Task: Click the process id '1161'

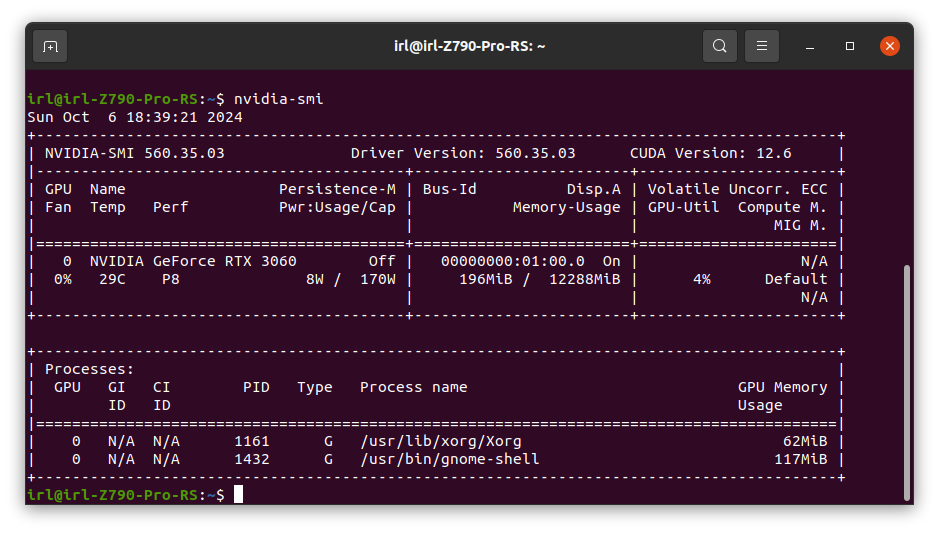Action: pyautogui.click(x=252, y=441)
